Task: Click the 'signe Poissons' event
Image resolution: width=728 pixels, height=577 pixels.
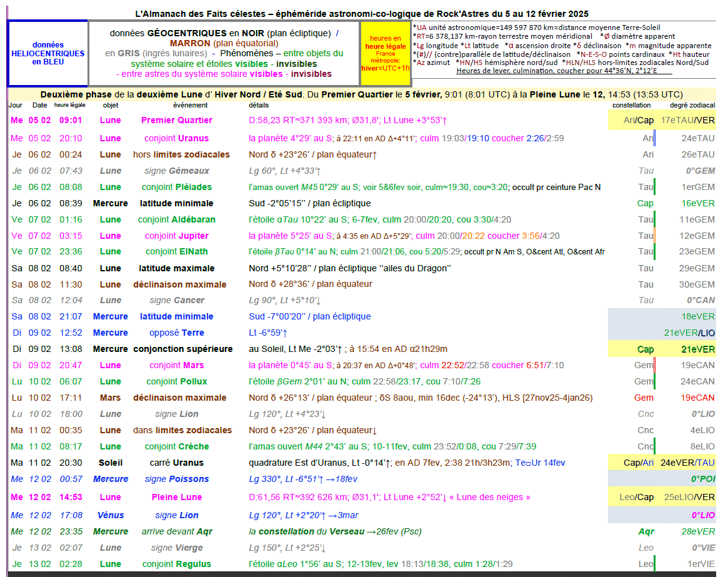Action: pos(177,479)
